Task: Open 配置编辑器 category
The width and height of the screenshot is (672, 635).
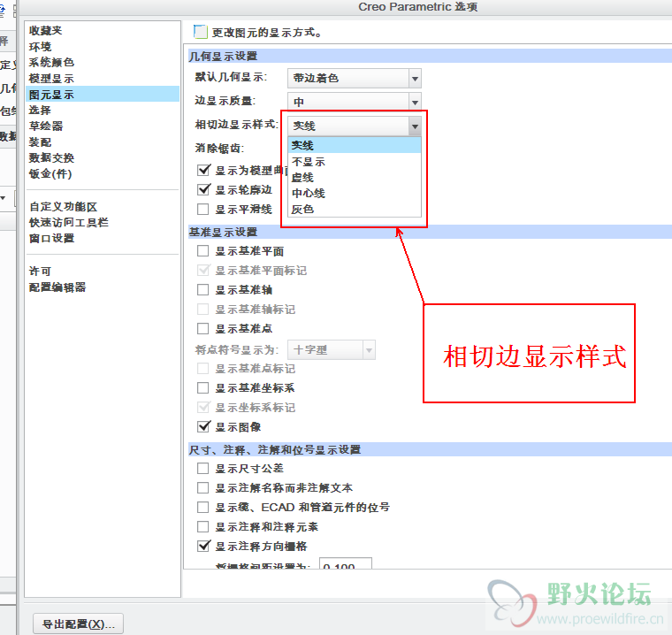Action: pos(57,287)
